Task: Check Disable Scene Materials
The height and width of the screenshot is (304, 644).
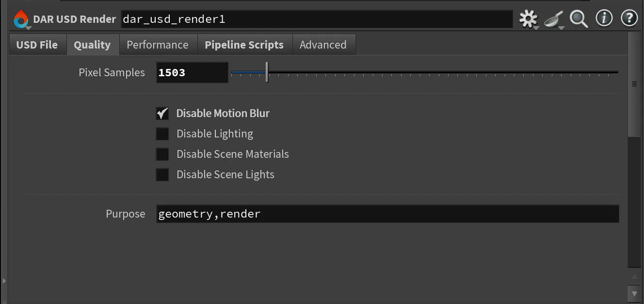Action: click(162, 154)
